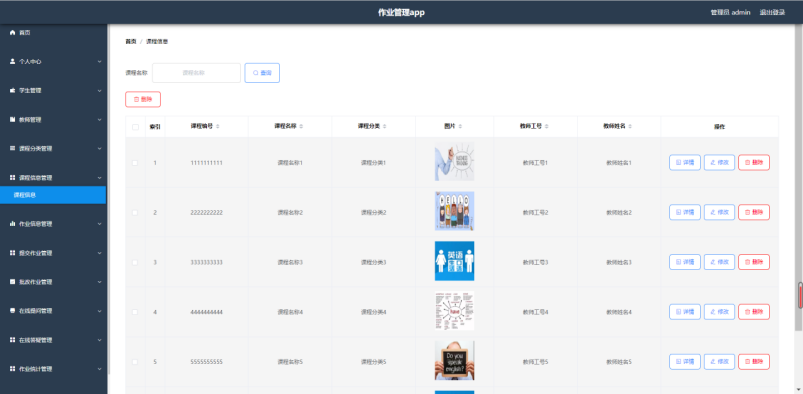Screen dimensions: 803x394
Task: Click the home icon in the sidebar
Action: pyautogui.click(x=13, y=32)
